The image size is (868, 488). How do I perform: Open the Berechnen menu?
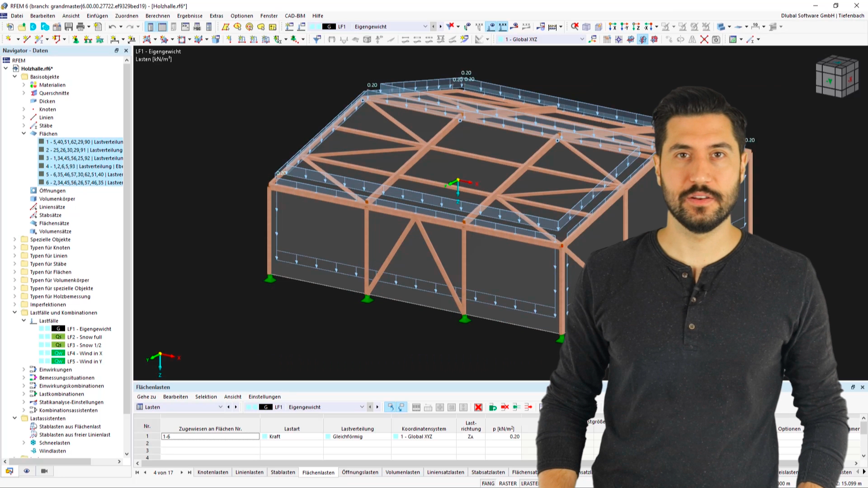pos(157,15)
